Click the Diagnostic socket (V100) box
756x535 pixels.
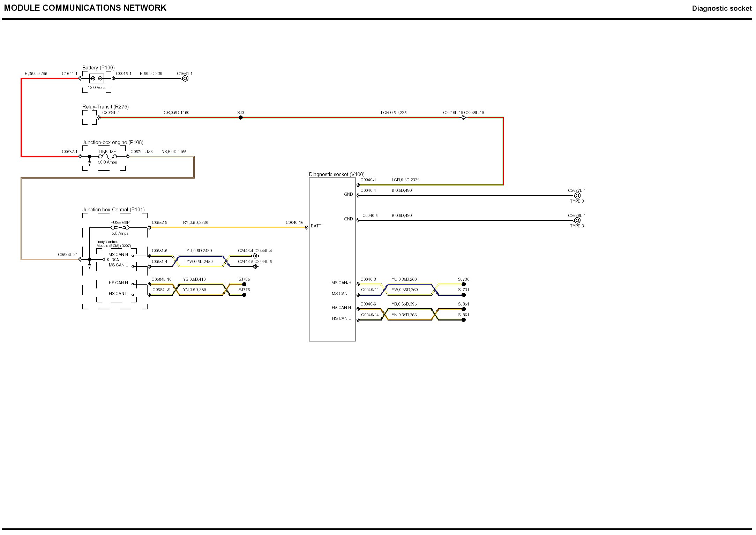(x=332, y=259)
